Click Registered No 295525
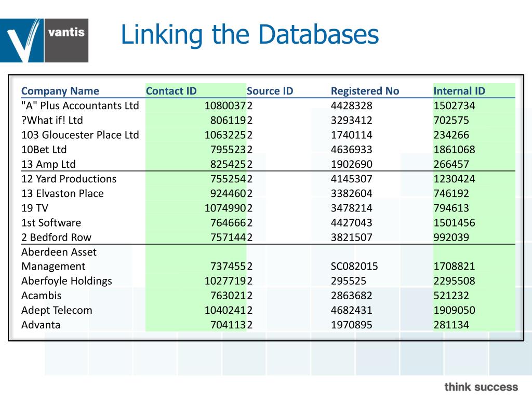Viewport: 532px width, 399px height. pos(349,281)
